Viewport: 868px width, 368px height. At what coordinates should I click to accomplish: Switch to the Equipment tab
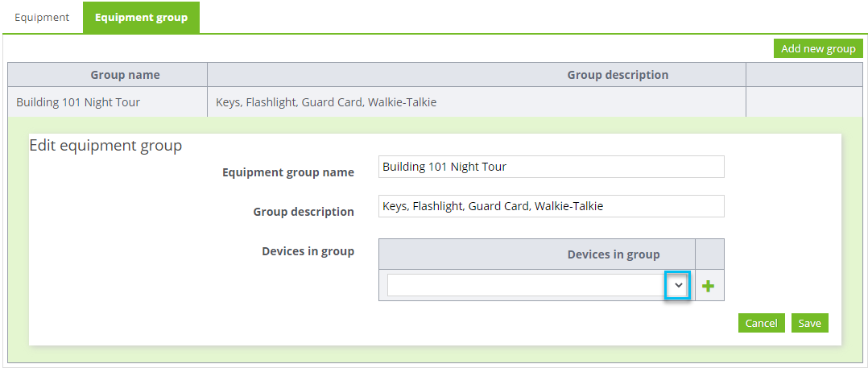pyautogui.click(x=42, y=17)
